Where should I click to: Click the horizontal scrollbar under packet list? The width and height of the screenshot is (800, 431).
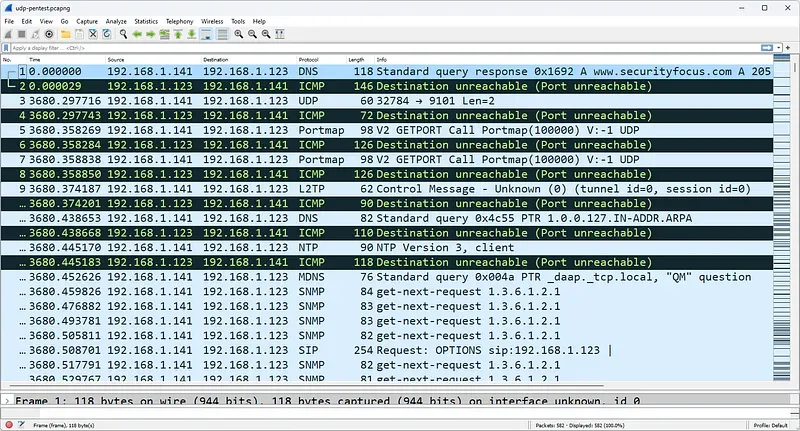click(x=306, y=386)
